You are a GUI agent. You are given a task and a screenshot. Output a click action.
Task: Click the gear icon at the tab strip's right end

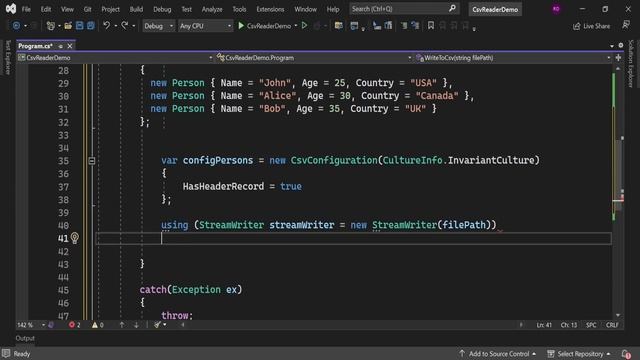621,45
